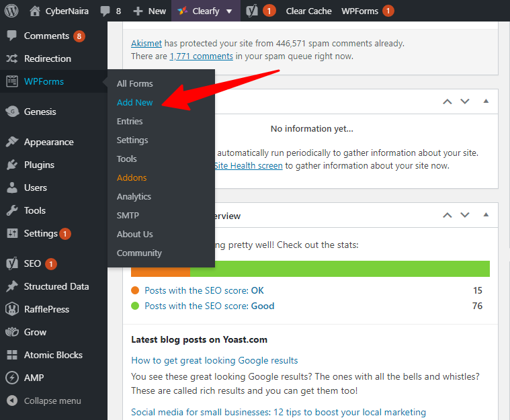Open All Forms submenu item
Screen dimensions: 510x420
[x=134, y=83]
